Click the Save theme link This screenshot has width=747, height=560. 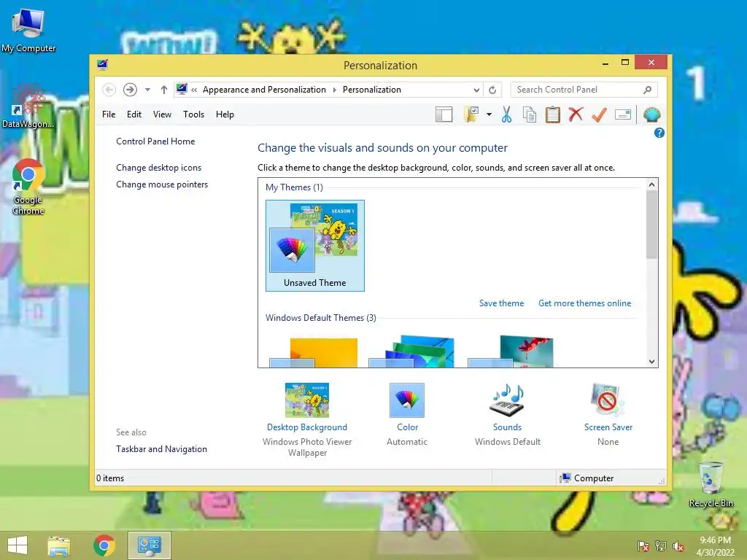(501, 303)
